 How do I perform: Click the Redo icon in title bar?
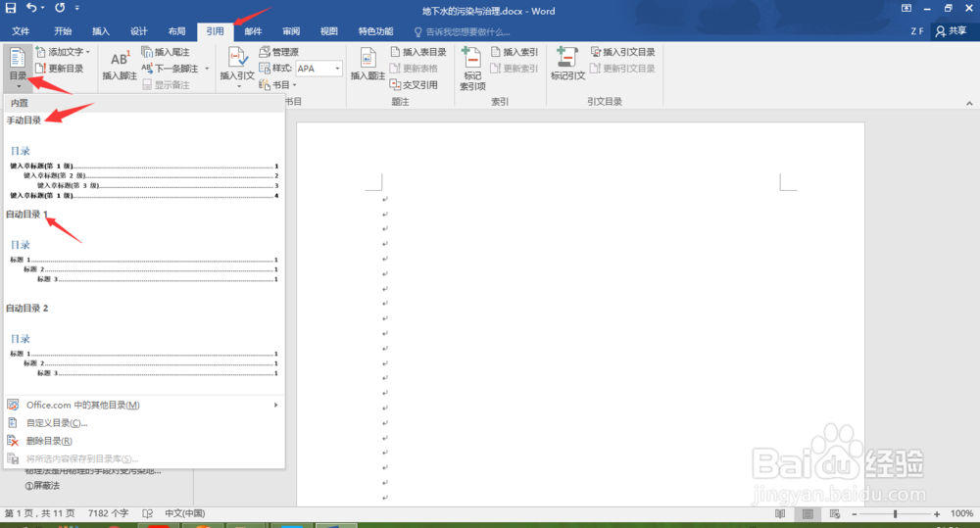[60, 8]
